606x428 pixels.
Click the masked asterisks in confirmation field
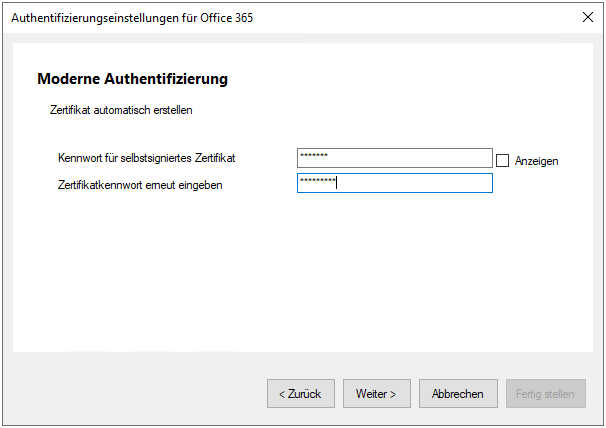point(318,180)
